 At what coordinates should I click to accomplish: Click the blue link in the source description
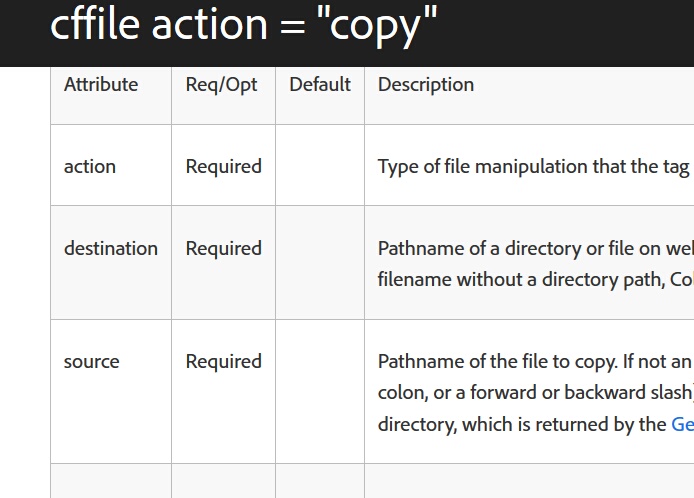tap(682, 424)
